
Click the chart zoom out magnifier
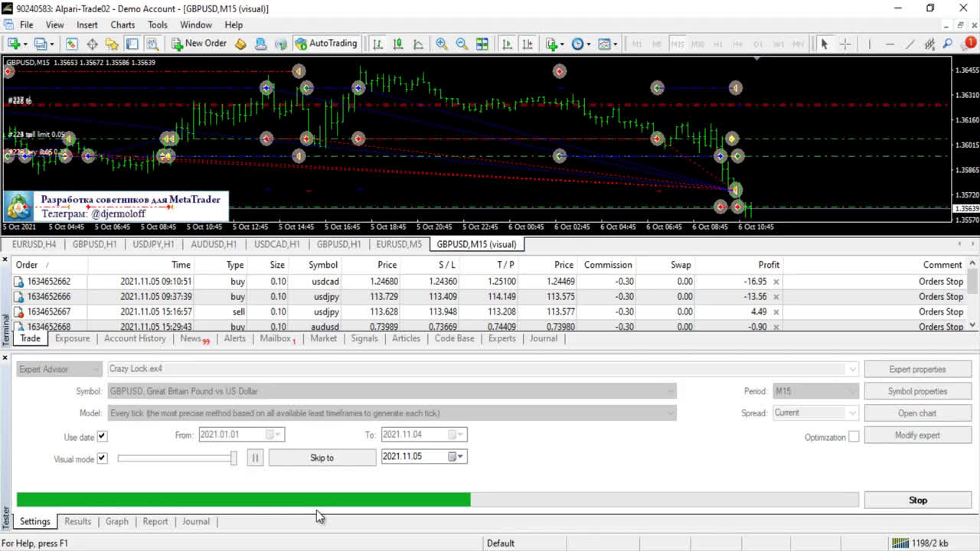(x=462, y=44)
